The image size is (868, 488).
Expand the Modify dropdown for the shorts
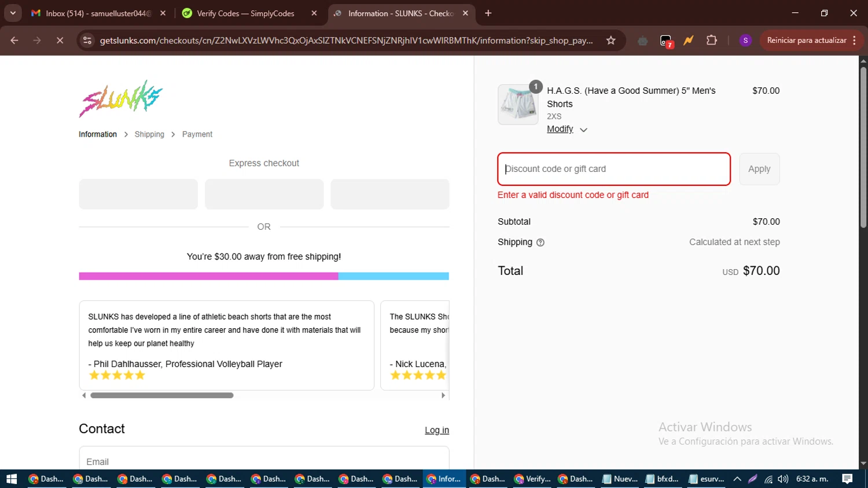coord(567,129)
